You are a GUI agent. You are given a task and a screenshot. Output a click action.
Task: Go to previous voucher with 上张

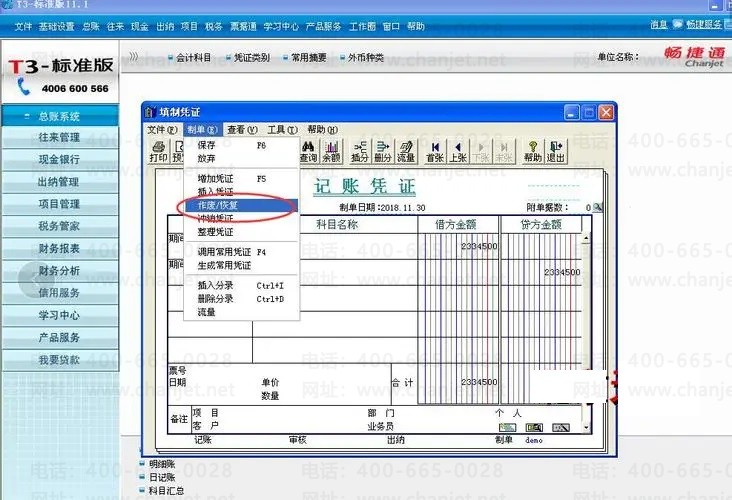(x=458, y=151)
